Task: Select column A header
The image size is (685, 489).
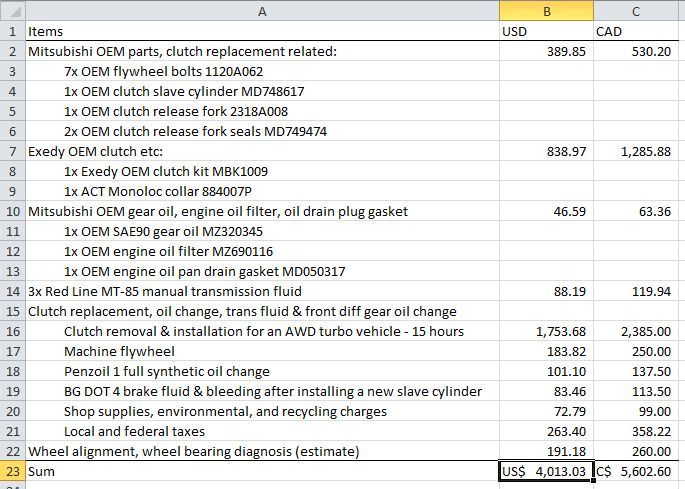Action: [x=261, y=11]
